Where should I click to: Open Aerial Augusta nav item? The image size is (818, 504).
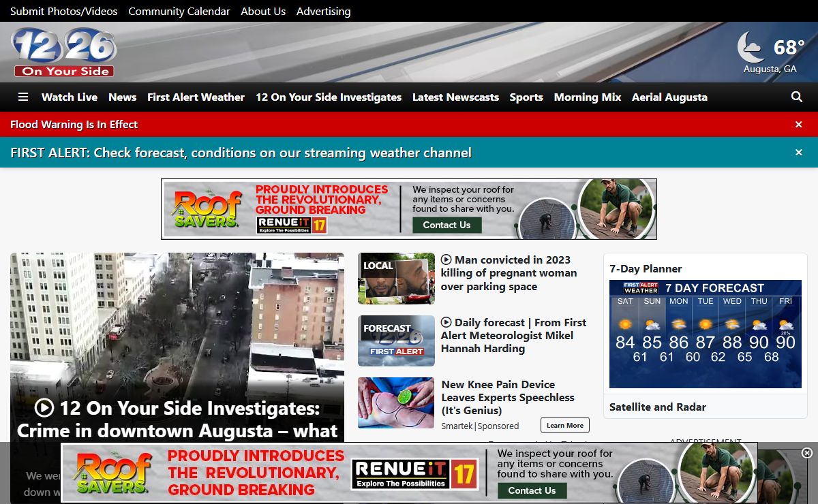coord(669,97)
